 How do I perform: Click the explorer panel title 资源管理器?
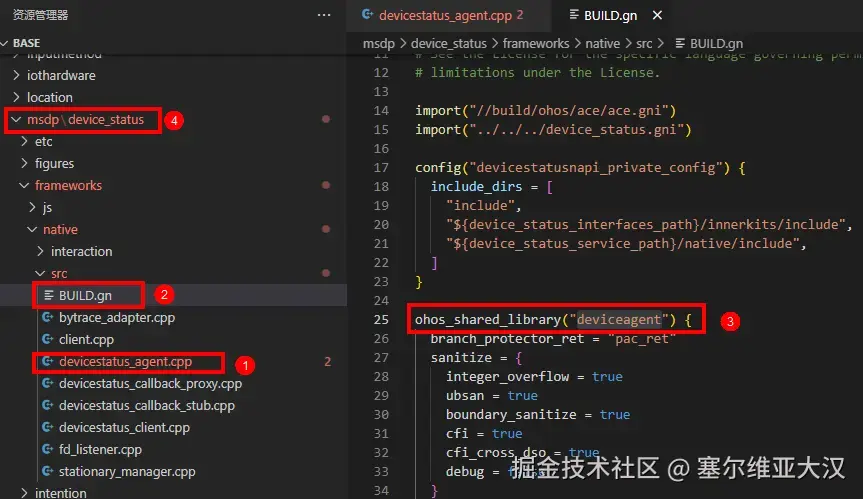click(40, 15)
